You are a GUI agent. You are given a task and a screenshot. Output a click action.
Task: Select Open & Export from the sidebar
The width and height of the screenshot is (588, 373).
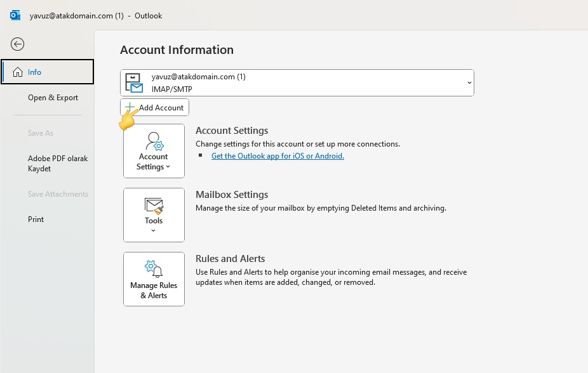[x=53, y=98]
